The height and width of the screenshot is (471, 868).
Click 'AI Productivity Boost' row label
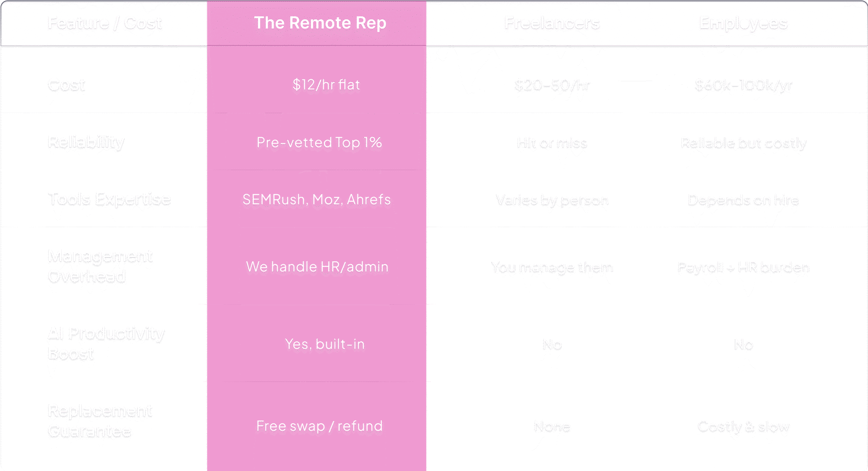(106, 344)
